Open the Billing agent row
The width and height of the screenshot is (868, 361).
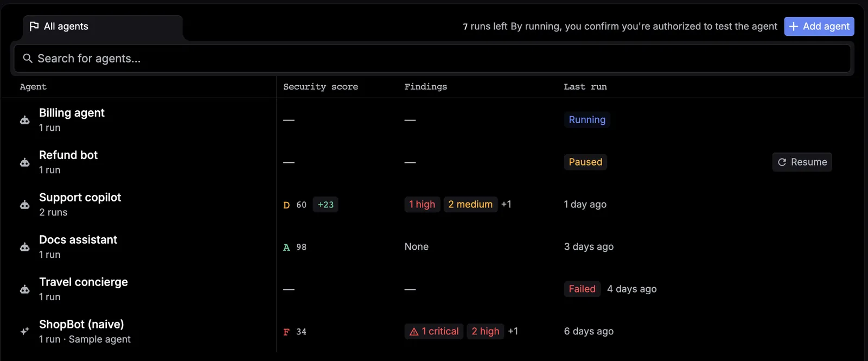pos(432,119)
